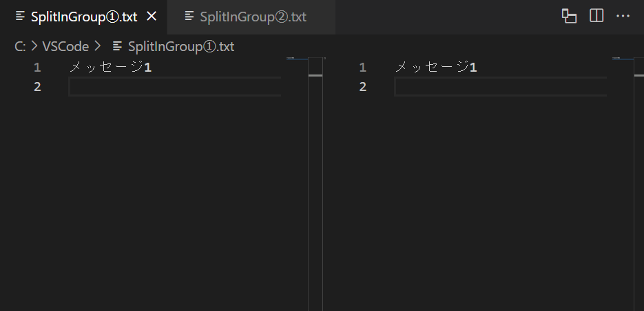The width and height of the screenshot is (644, 311).
Task: Open More Actions ellipsis menu
Action: (623, 16)
